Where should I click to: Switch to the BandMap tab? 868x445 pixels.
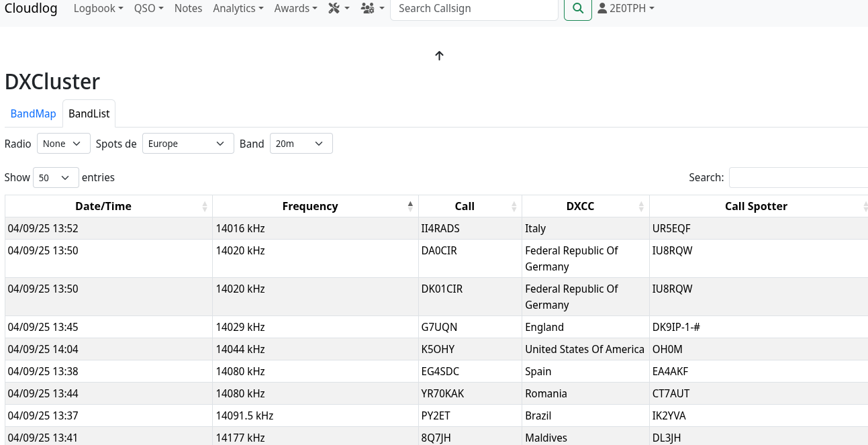33,113
